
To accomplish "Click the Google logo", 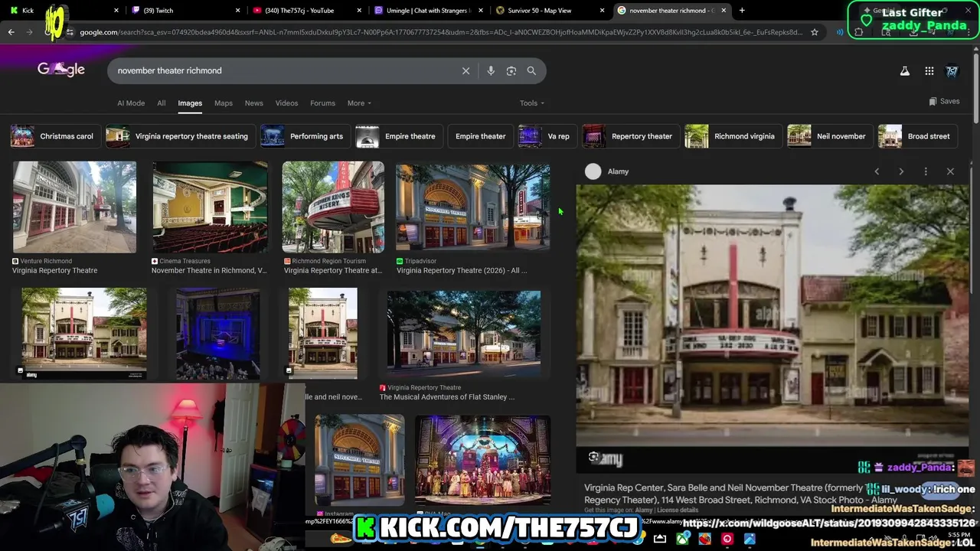I will [61, 70].
